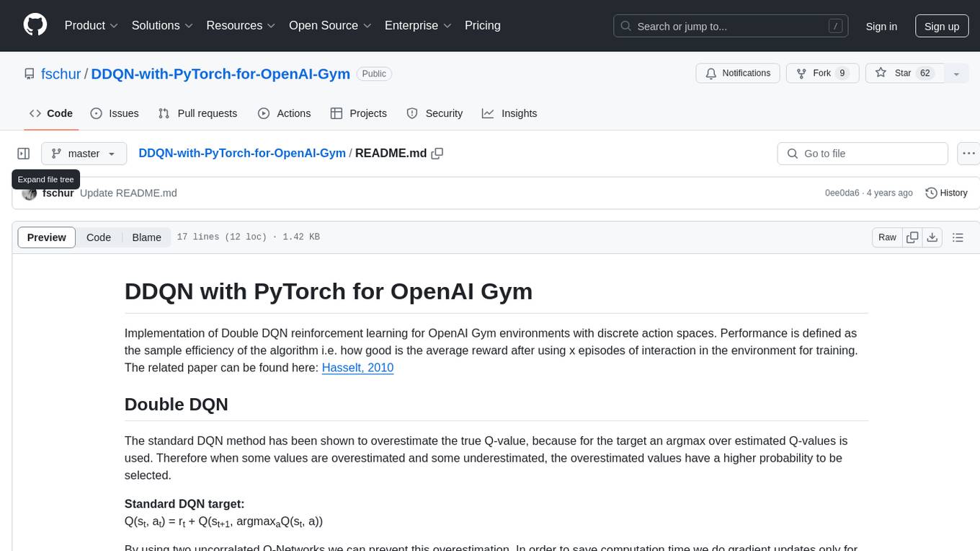Switch to the Security tab
The image size is (980, 551).
pos(435,113)
